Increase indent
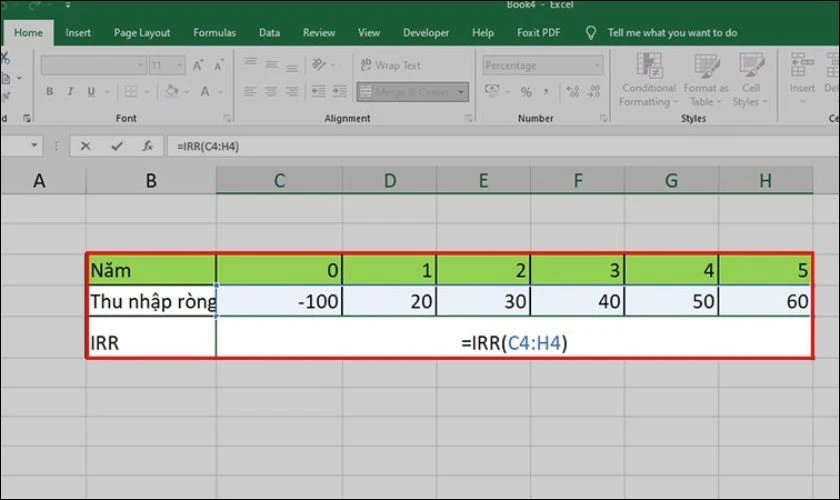The width and height of the screenshot is (840, 500). 339,92
